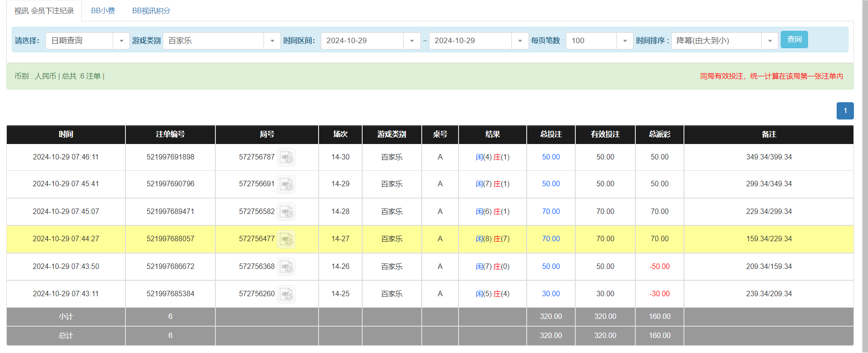This screenshot has height=353, width=868.
Task: Click the 30.00 总投注 link for 14-25
Action: 551,294
